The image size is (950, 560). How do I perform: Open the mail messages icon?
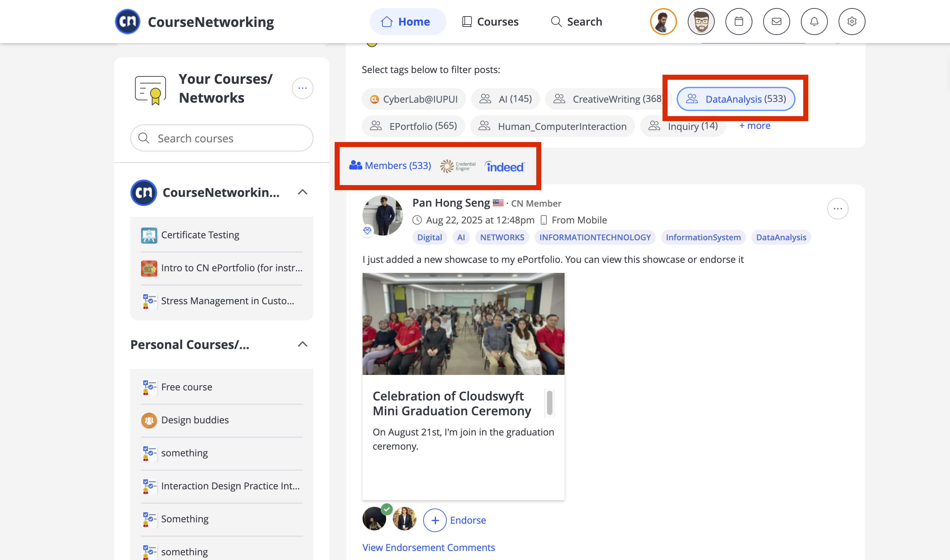[x=776, y=22]
